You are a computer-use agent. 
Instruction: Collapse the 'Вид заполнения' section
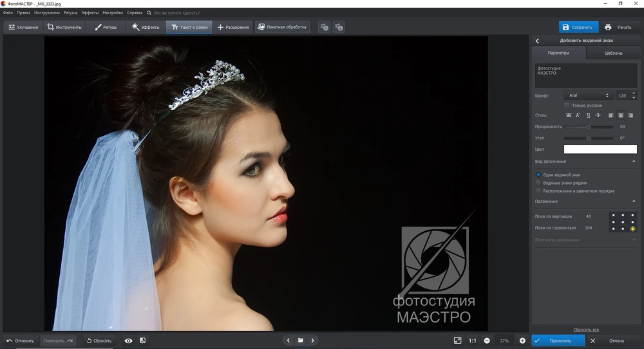tap(633, 162)
